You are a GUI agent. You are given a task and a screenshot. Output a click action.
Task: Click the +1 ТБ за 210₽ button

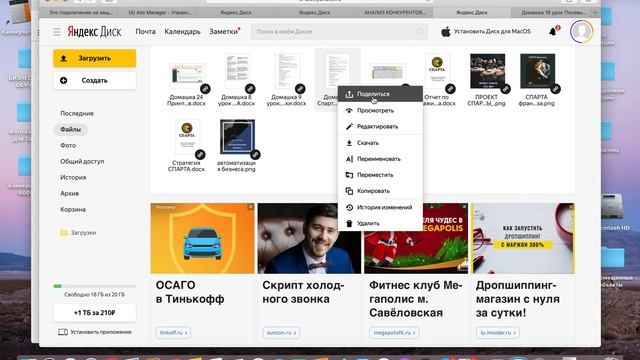point(95,313)
